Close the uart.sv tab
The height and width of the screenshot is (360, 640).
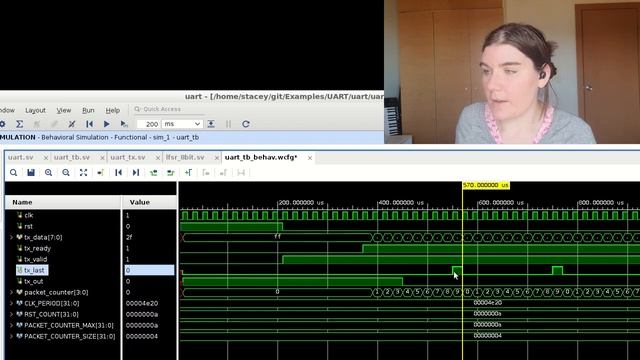click(x=46, y=158)
